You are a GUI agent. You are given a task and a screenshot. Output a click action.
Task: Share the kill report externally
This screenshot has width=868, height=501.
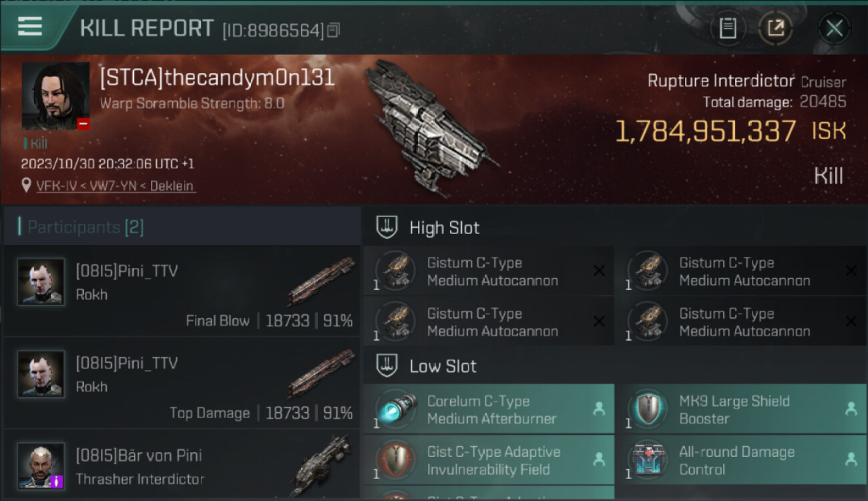coord(775,28)
